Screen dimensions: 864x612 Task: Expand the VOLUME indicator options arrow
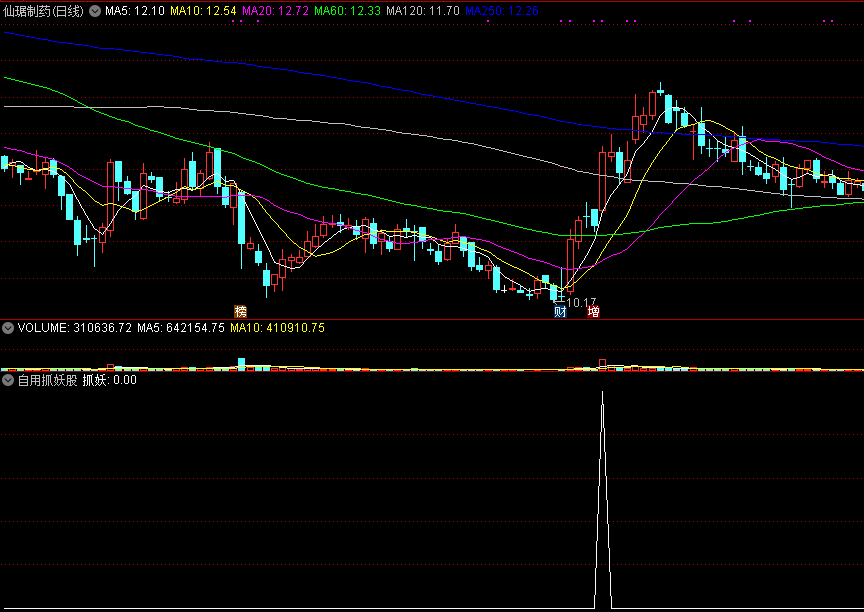tap(8, 328)
